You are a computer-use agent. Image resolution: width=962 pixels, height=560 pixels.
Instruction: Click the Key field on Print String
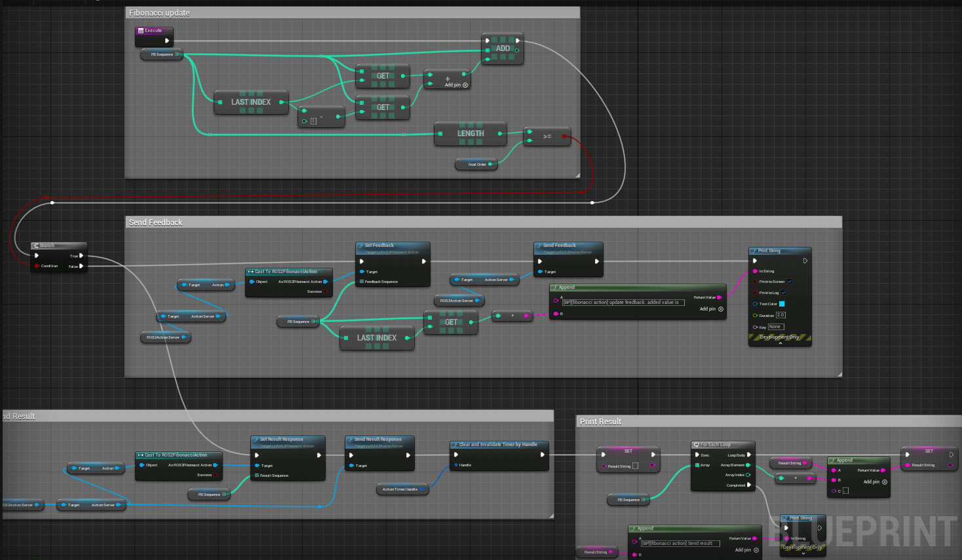pos(776,327)
